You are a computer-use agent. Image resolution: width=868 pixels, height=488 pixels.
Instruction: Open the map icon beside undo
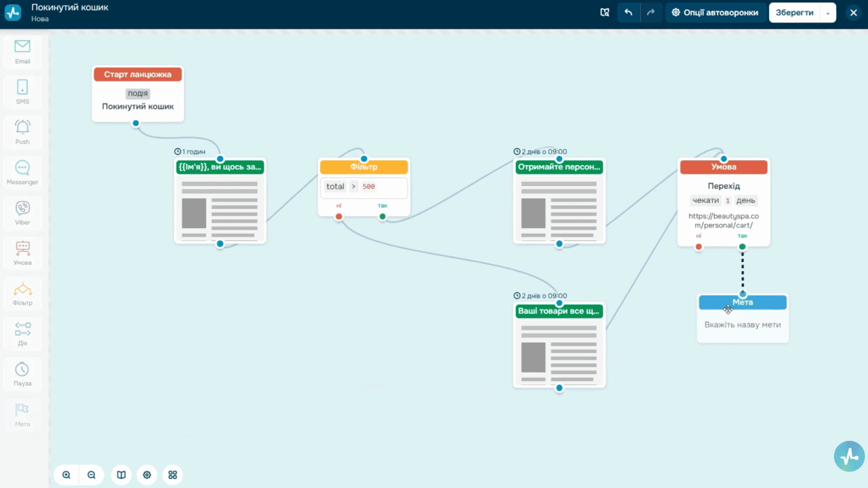click(x=605, y=12)
